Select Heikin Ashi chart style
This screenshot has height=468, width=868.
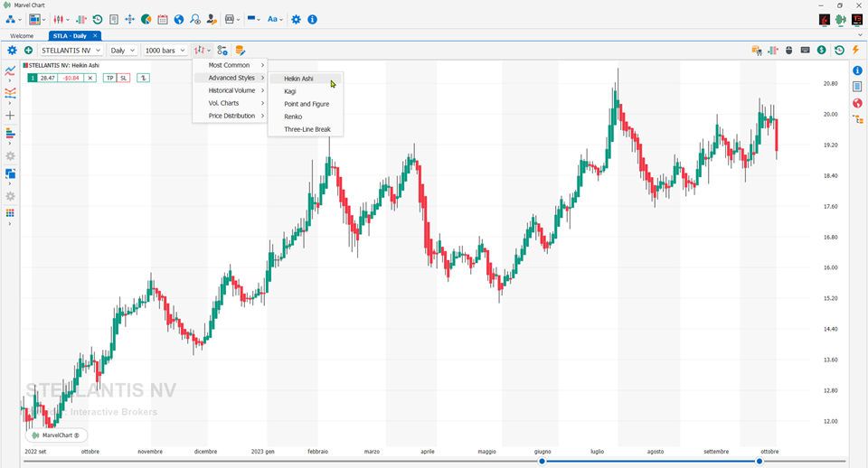coord(306,79)
